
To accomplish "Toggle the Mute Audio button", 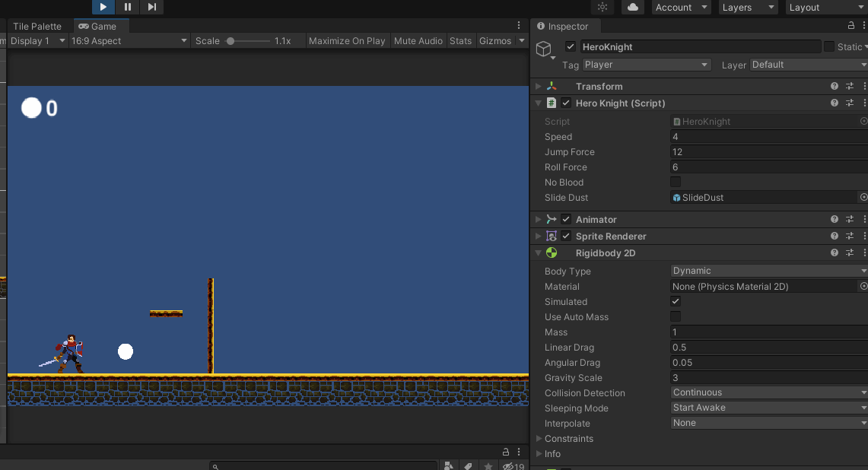I will (x=418, y=40).
